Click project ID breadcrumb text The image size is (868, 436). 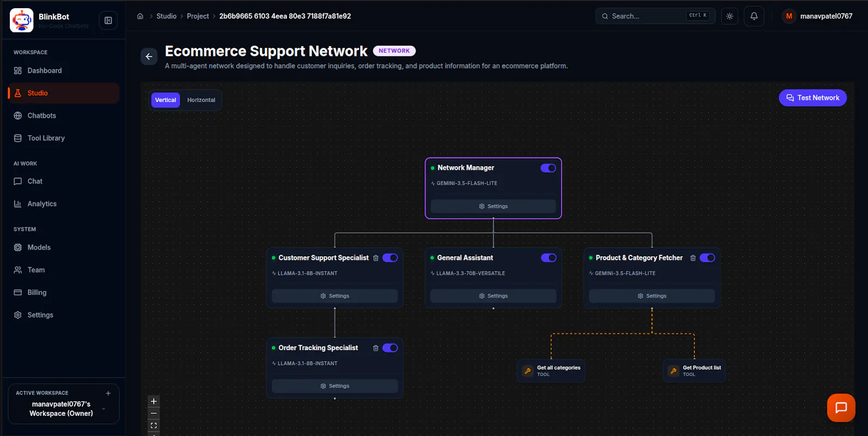[285, 16]
